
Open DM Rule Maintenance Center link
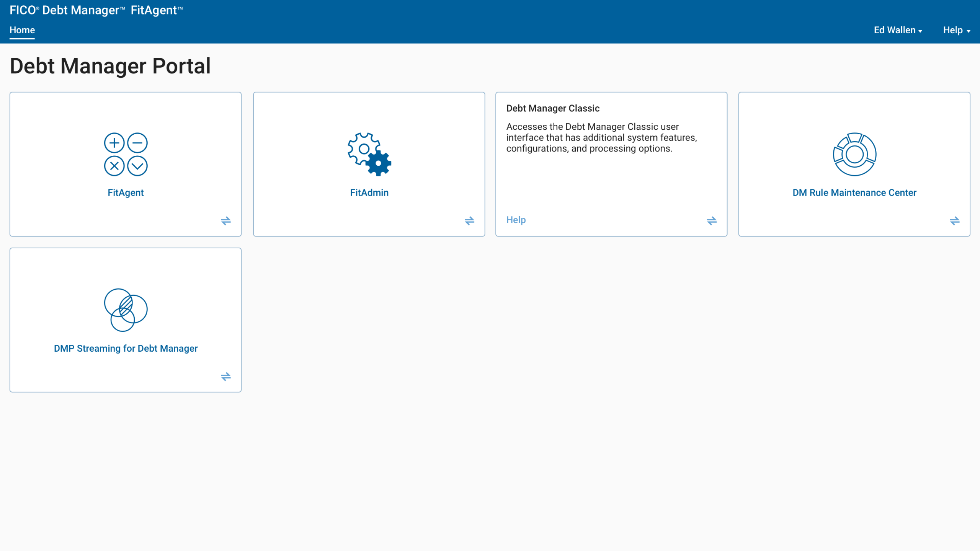(854, 192)
